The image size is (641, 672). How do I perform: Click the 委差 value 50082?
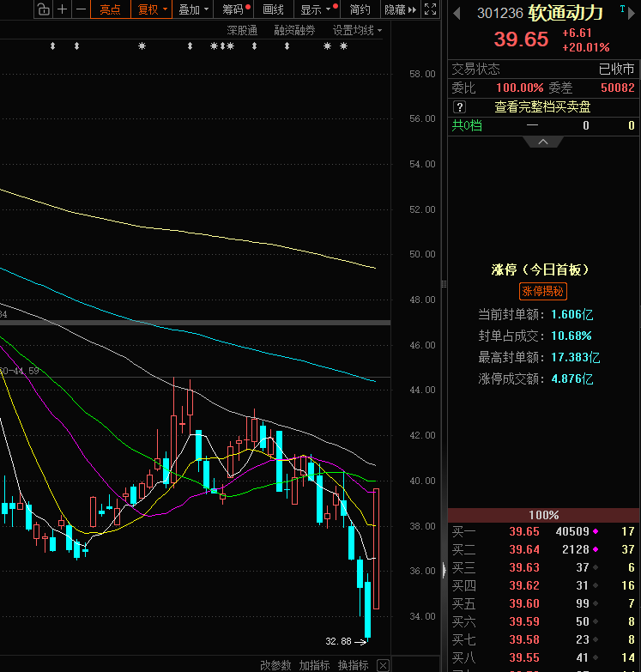[x=618, y=88]
